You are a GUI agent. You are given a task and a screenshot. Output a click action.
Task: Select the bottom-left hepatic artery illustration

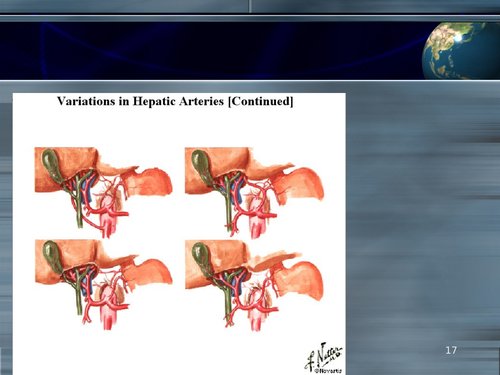coord(104,285)
